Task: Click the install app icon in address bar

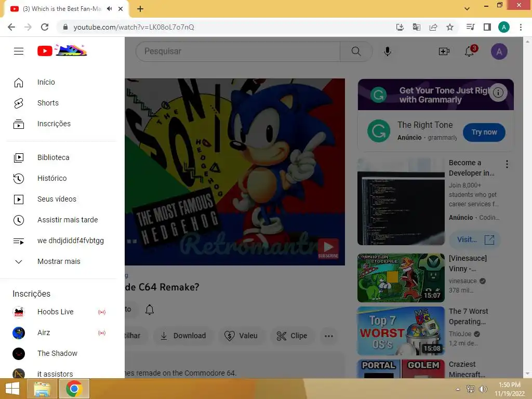Action: [x=400, y=27]
